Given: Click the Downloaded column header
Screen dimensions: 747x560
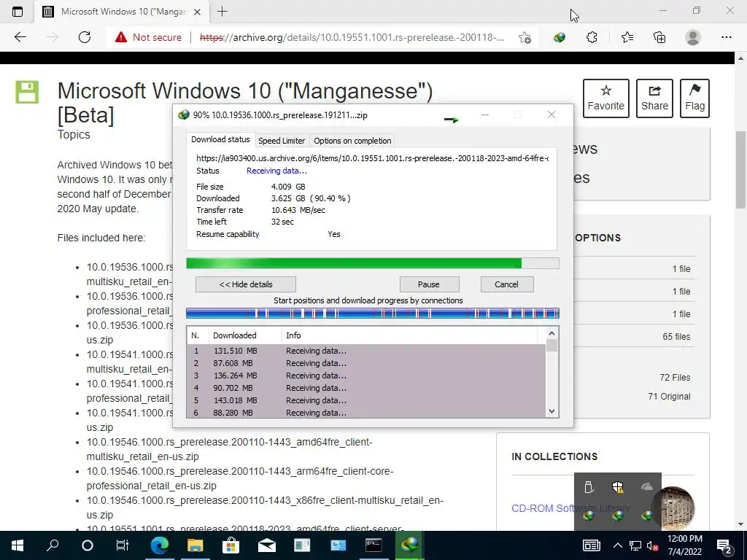Looking at the screenshot, I should [x=245, y=335].
